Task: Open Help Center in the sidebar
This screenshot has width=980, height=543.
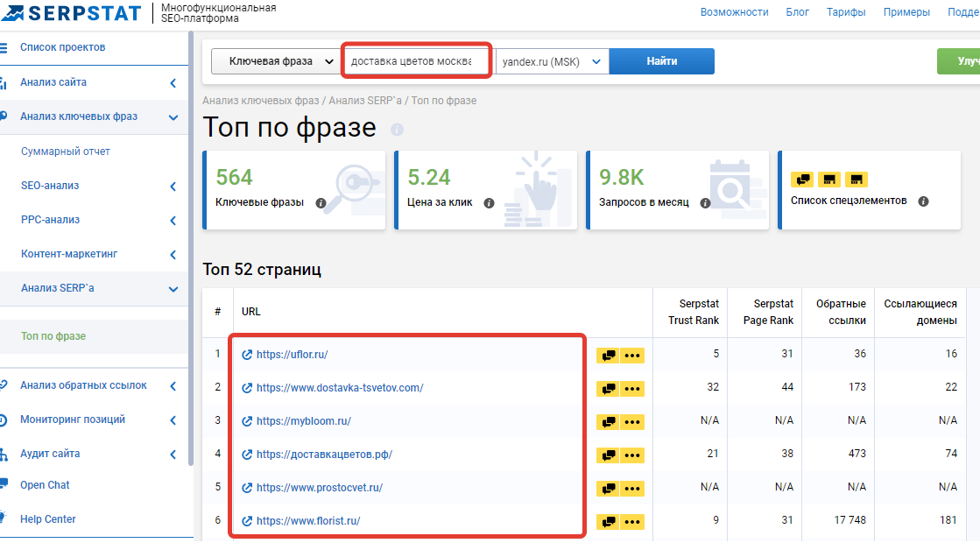Action: pyautogui.click(x=48, y=519)
